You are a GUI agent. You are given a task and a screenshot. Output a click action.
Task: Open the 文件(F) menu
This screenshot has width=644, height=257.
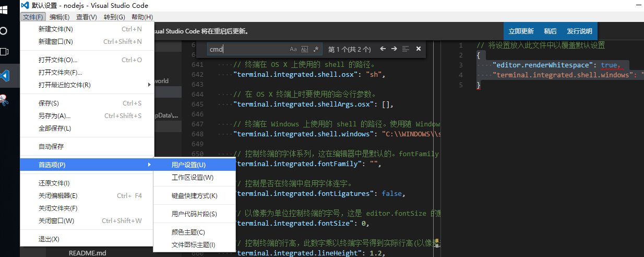tap(33, 17)
